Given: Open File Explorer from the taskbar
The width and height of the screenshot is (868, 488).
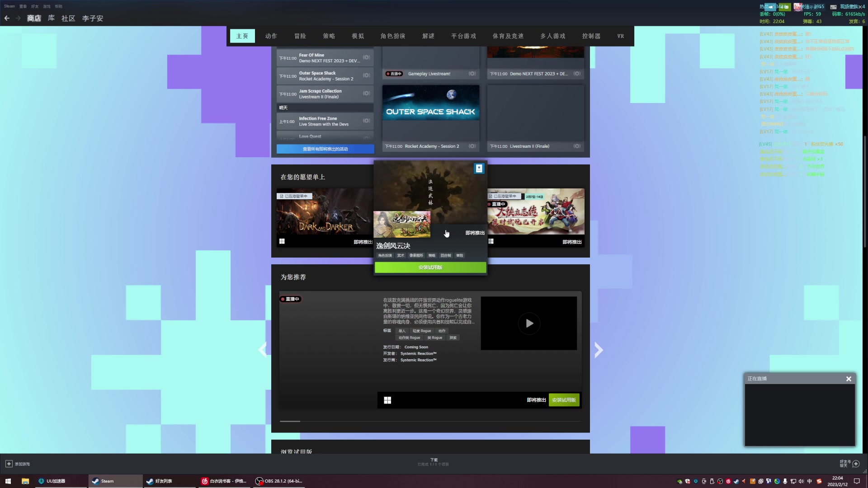Looking at the screenshot, I should (x=25, y=481).
